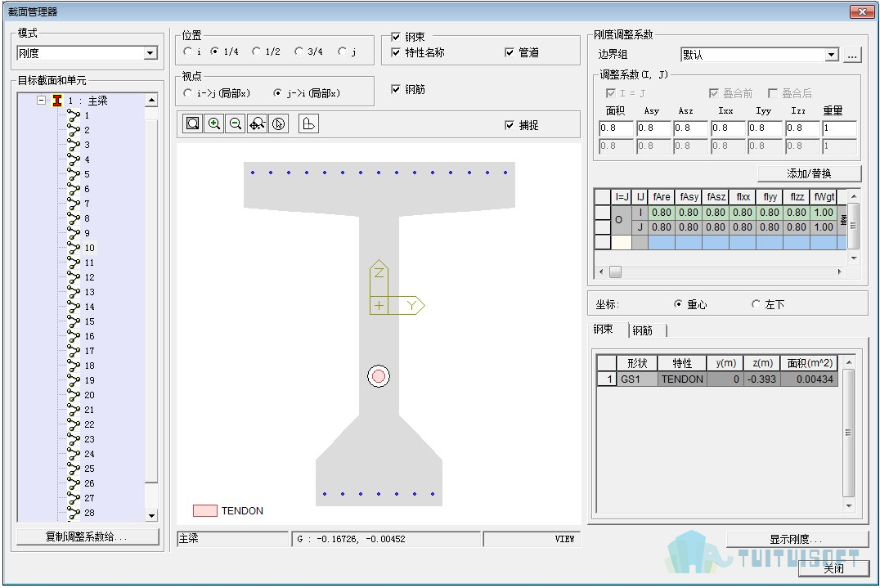
Task: Click the fWgt column header
Action: click(x=824, y=197)
